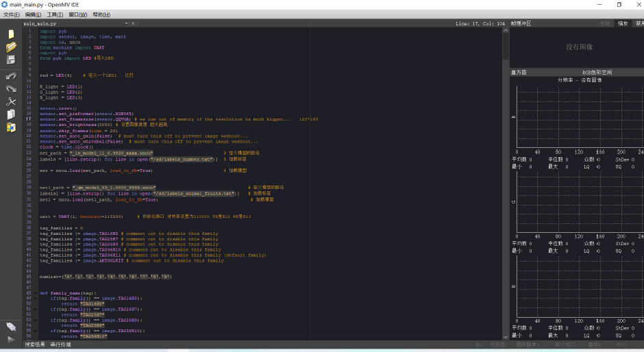The width and height of the screenshot is (644, 352).
Task: Click 'sensor.reset()' code line
Action: click(58, 108)
